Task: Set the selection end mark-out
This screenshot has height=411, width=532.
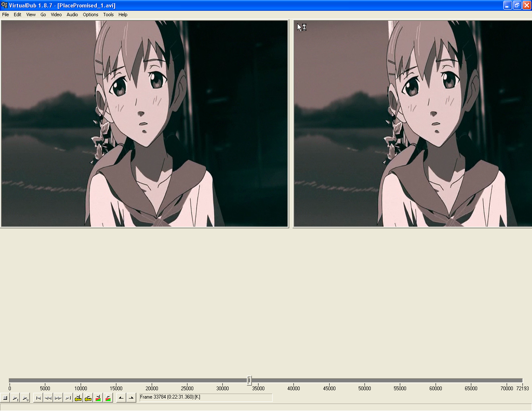Action: pos(131,398)
